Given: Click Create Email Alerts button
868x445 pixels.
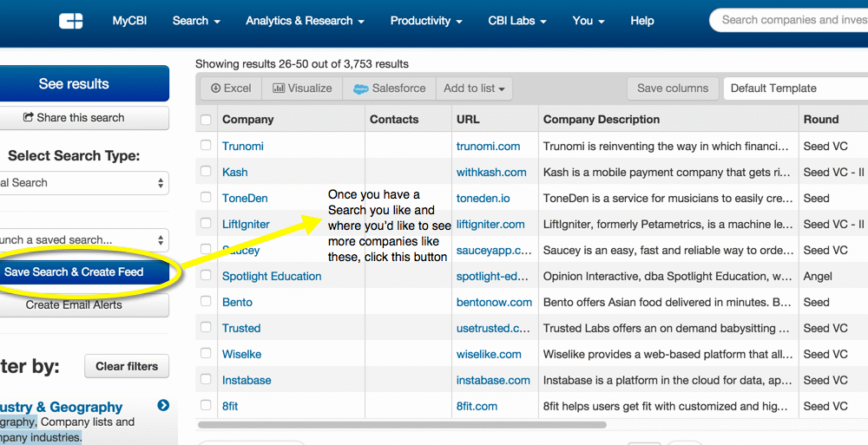Looking at the screenshot, I should pyautogui.click(x=83, y=305).
